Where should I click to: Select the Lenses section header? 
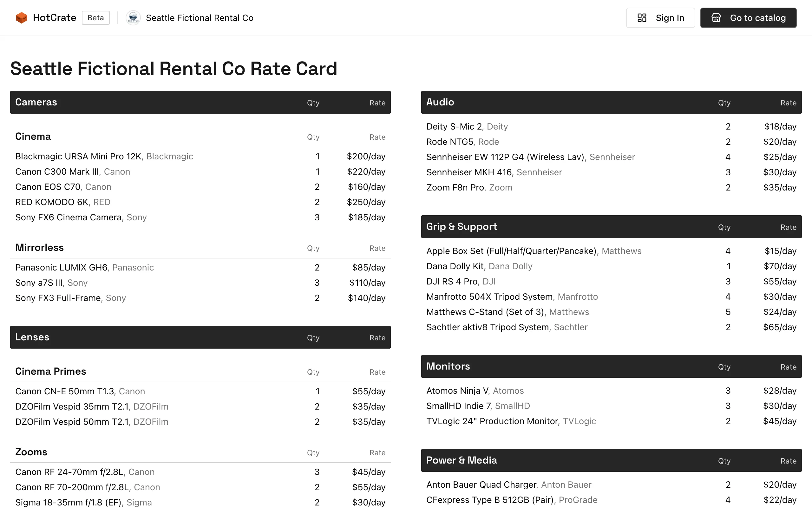coord(200,337)
